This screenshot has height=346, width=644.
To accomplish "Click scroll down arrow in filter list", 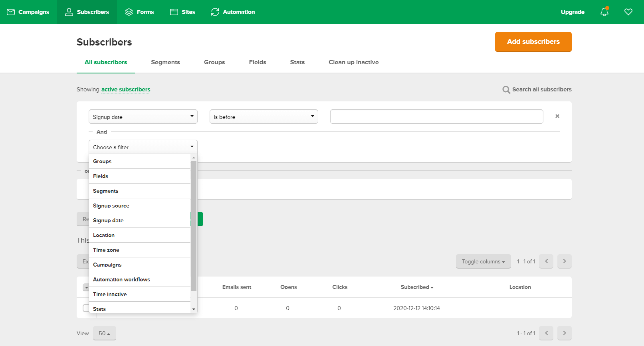I will 194,309.
